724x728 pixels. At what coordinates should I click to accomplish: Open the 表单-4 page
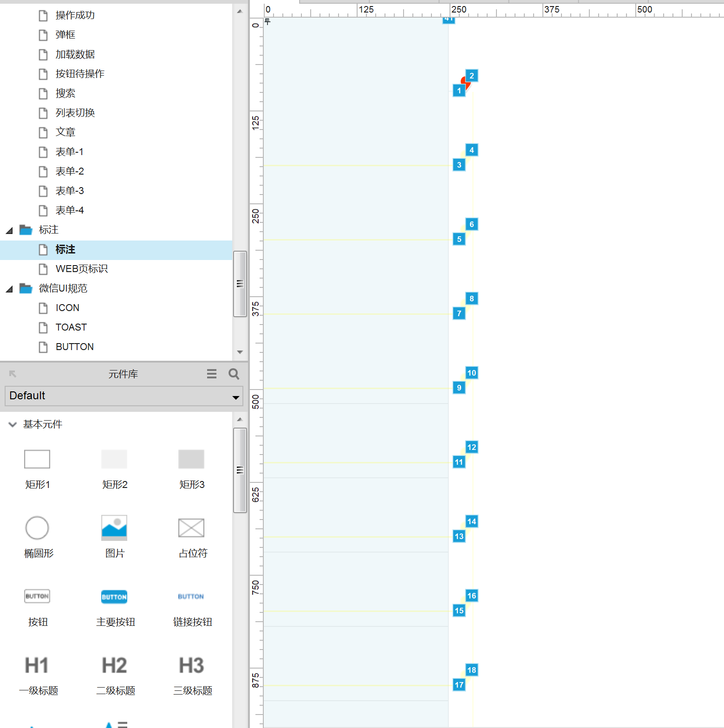[70, 210]
